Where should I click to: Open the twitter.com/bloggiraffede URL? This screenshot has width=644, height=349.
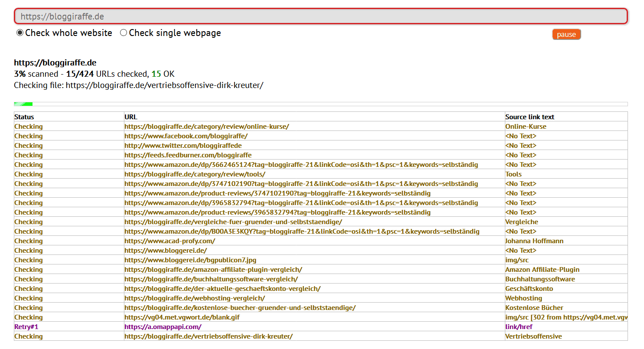pyautogui.click(x=183, y=146)
